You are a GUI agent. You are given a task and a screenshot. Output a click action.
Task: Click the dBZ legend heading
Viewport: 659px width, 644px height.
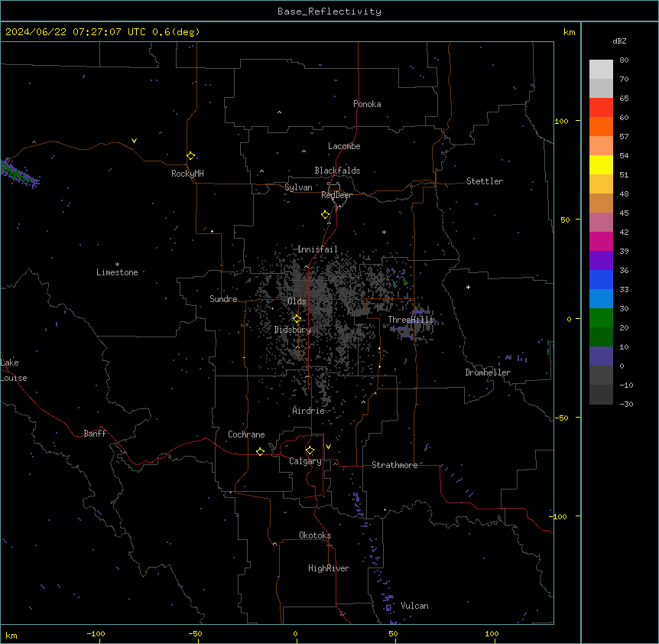619,41
